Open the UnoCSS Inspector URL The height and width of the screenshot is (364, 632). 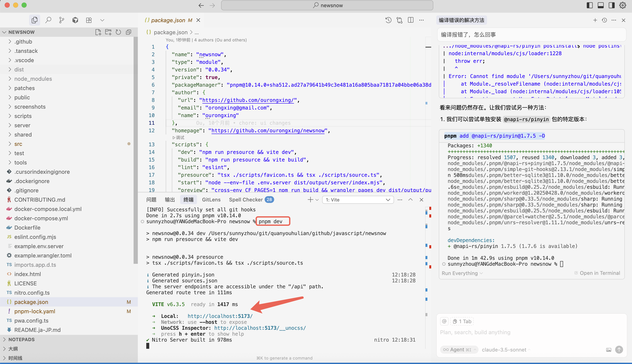tap(260, 328)
